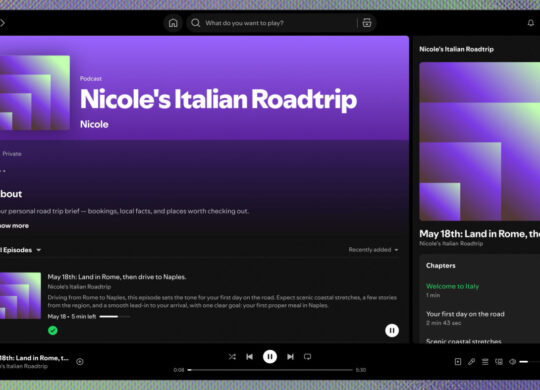The image size is (540, 390).
Task: Pause the May 18th episode in list
Action: pyautogui.click(x=392, y=331)
